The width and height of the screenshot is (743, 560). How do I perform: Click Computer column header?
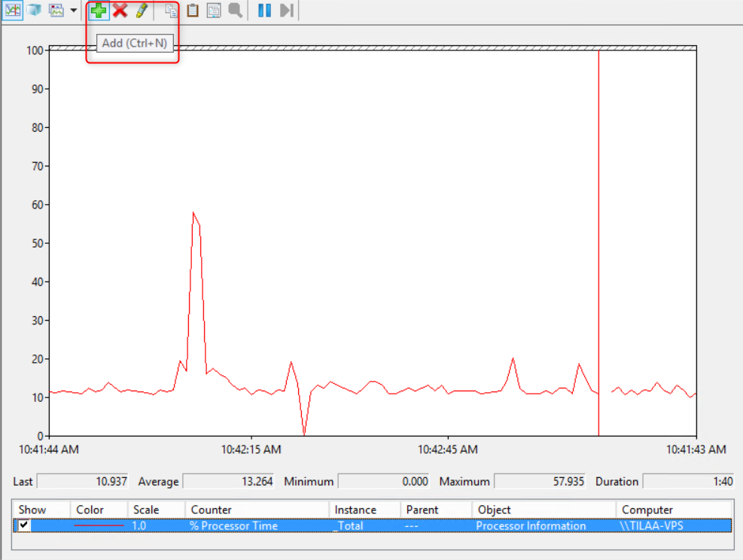[674, 510]
